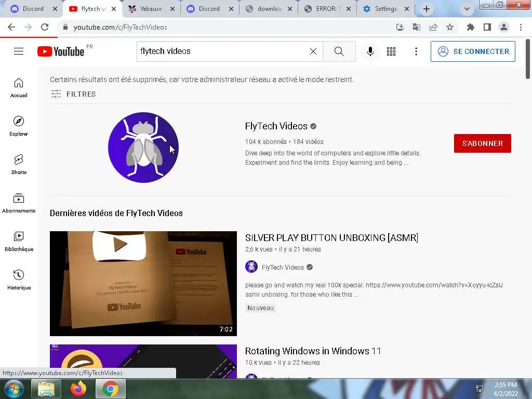The width and height of the screenshot is (532, 399).
Task: Bookmark this page with the star
Action: coord(450,27)
